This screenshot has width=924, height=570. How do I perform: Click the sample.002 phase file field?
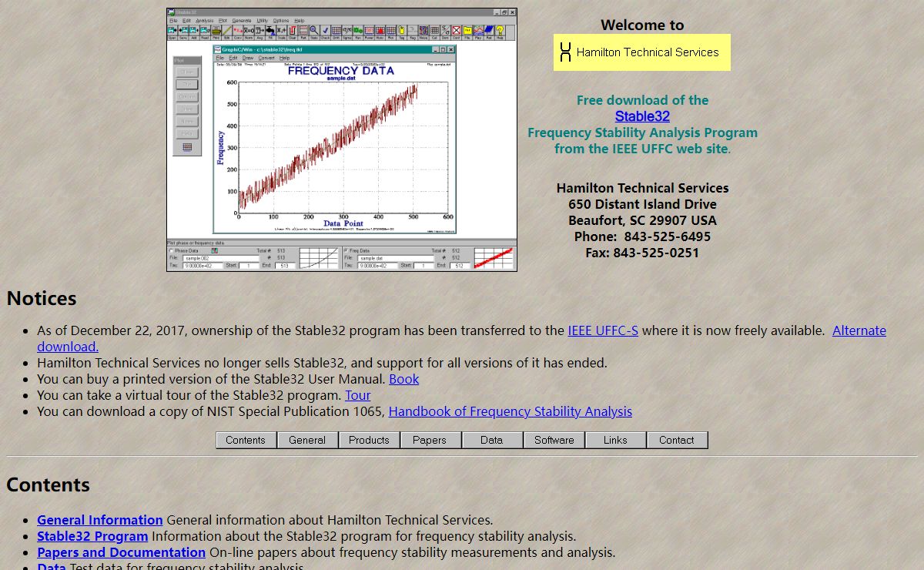click(221, 259)
